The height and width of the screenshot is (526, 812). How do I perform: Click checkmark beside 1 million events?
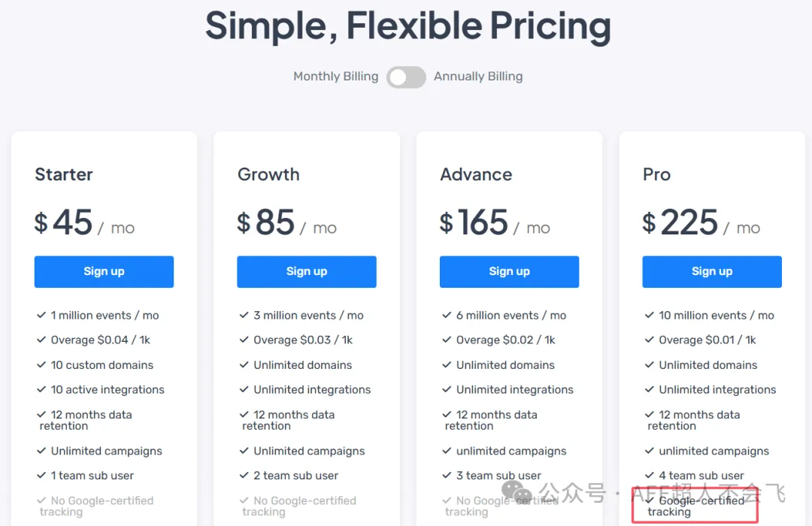coord(41,316)
